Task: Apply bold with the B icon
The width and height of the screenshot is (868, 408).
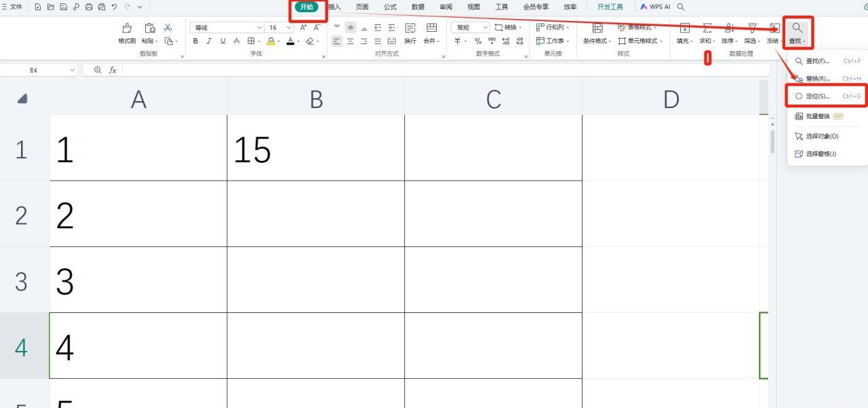Action: (x=195, y=41)
